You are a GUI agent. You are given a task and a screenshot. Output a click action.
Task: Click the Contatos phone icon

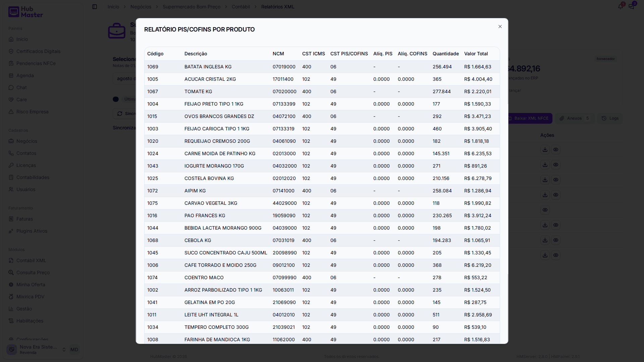(x=11, y=153)
